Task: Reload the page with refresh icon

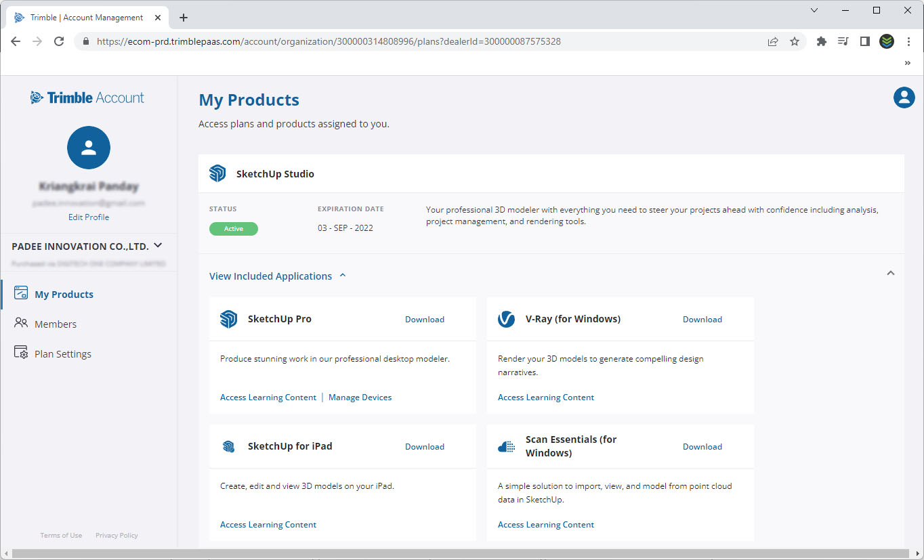Action: [59, 41]
